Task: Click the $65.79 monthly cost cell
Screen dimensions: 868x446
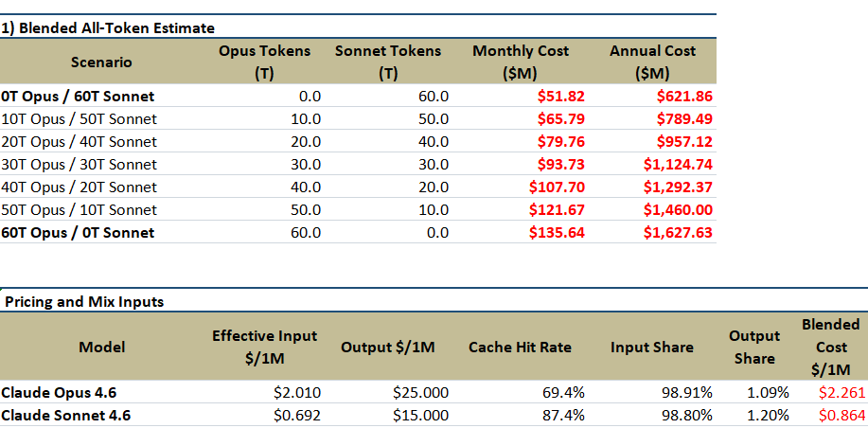Action: coord(560,118)
